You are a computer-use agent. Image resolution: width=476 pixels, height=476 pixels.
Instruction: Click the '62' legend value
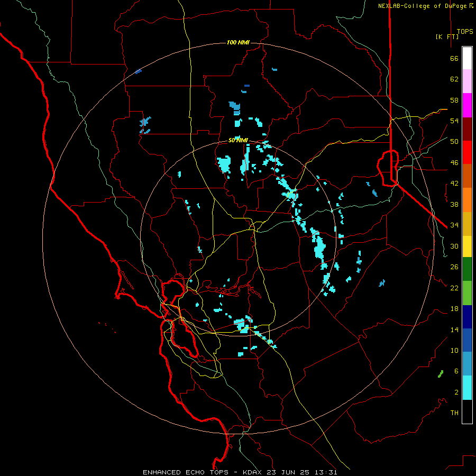(x=454, y=79)
